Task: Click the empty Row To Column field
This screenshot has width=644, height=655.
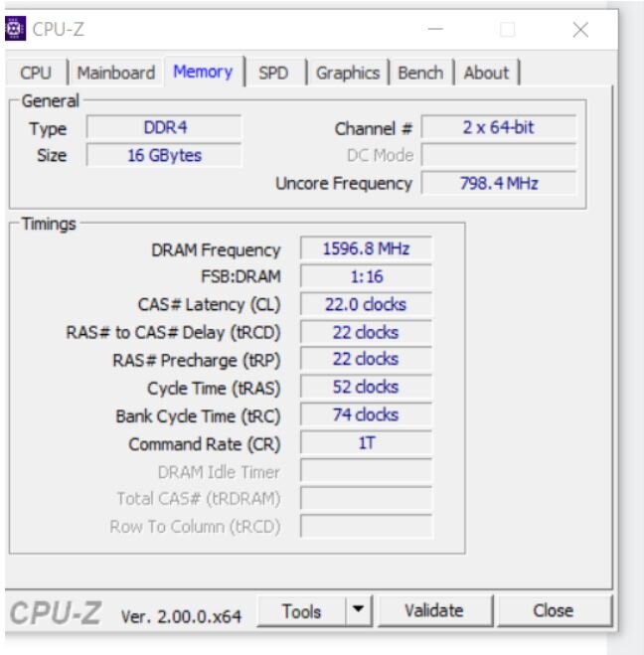Action: [x=366, y=527]
